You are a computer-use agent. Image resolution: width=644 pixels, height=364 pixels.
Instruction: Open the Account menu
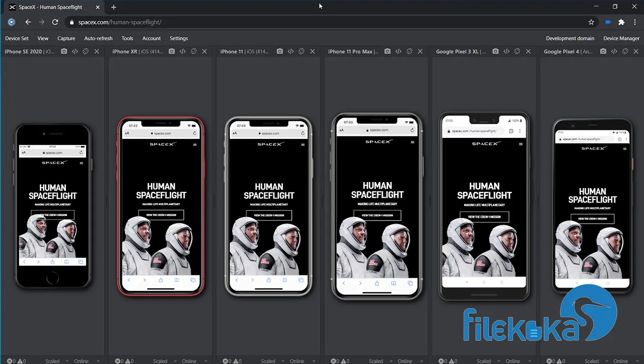click(x=152, y=38)
